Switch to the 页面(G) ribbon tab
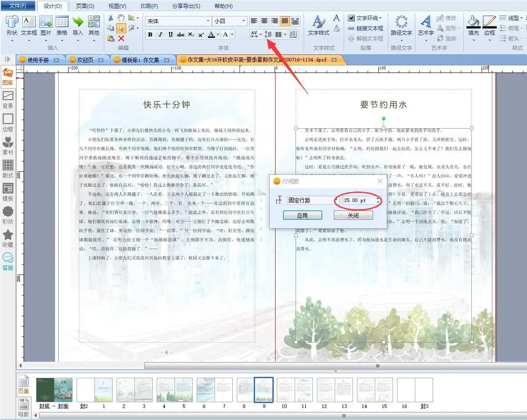This screenshot has width=527, height=420. tap(85, 6)
